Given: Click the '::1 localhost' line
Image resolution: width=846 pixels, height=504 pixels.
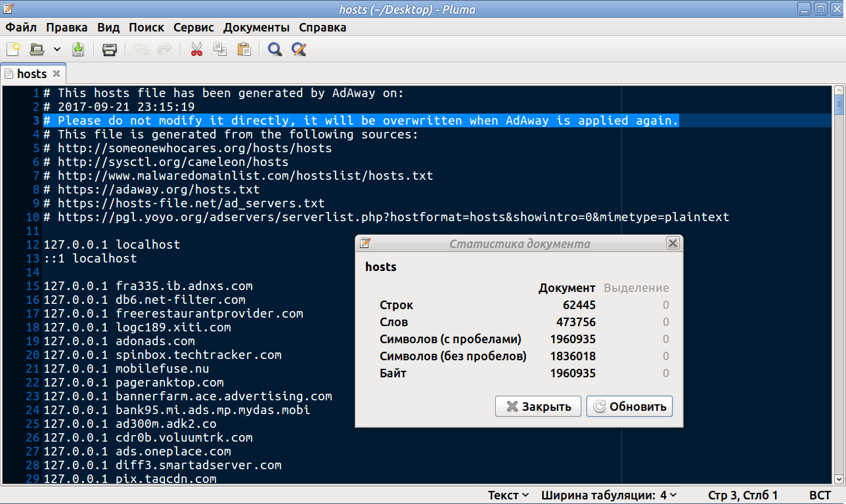Looking at the screenshot, I should coord(90,259).
